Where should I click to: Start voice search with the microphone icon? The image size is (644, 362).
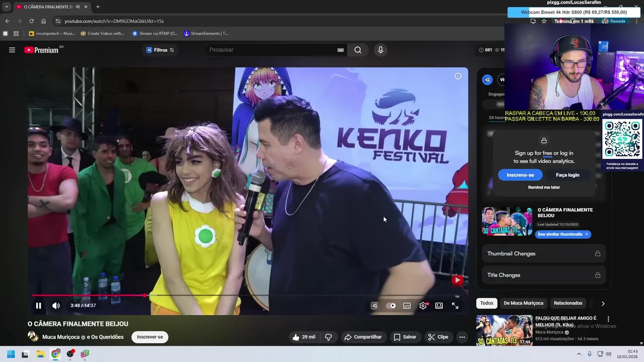(x=380, y=50)
